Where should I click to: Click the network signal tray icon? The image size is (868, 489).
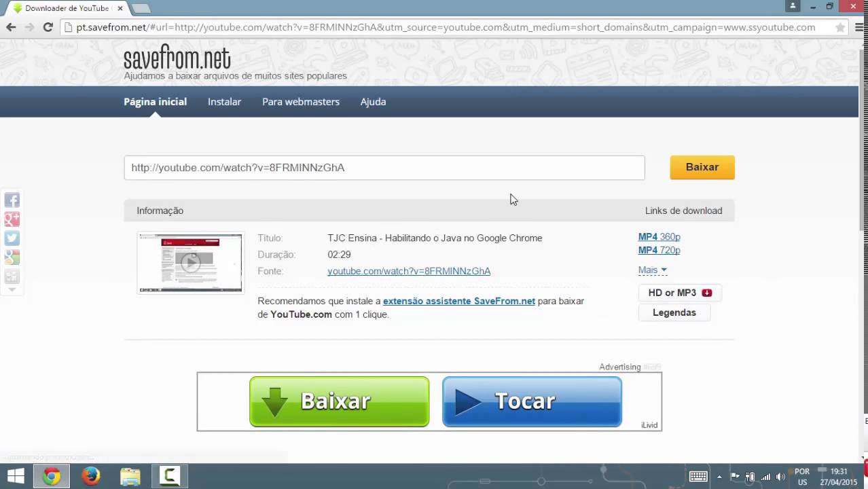pos(766,477)
